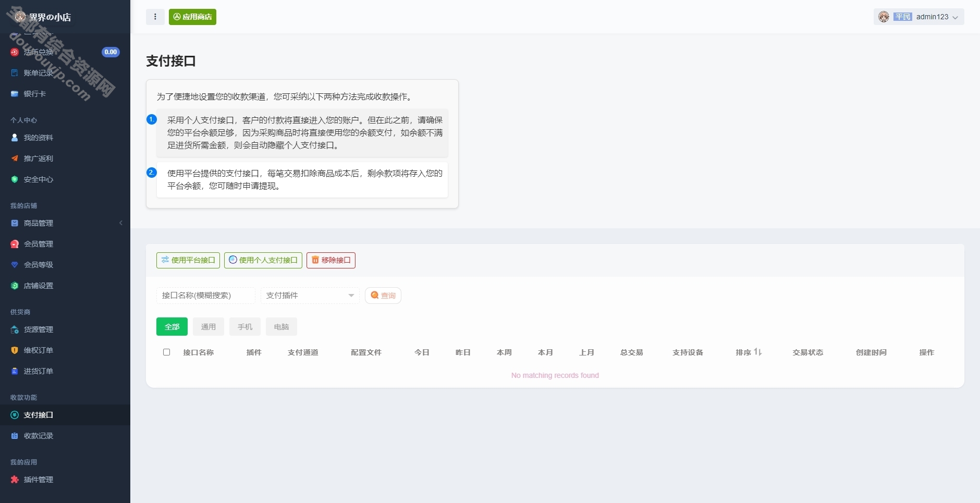Open 法币兑换 in the sidebar
980x503 pixels.
65,52
